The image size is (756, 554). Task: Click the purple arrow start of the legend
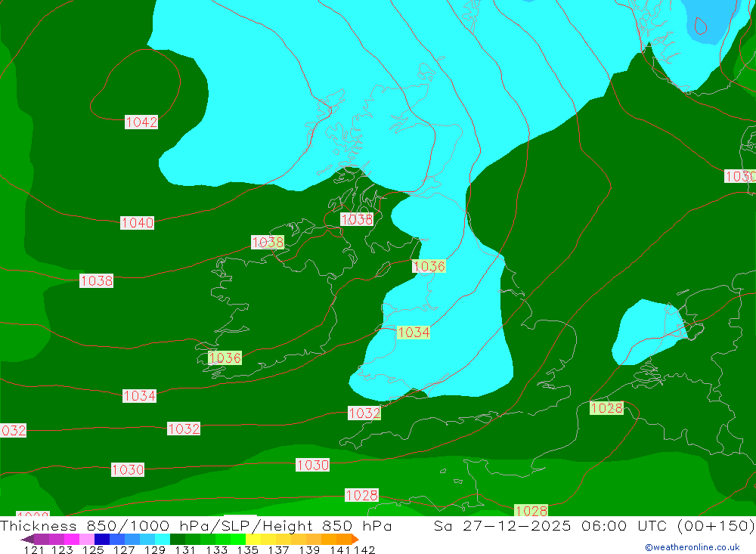(27, 539)
